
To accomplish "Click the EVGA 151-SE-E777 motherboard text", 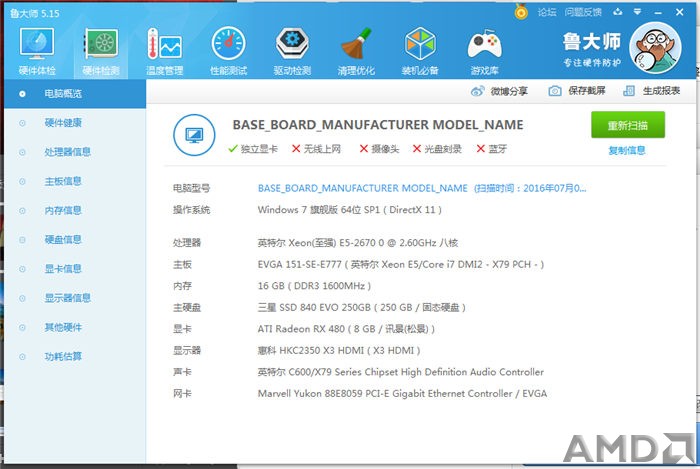I will click(x=400, y=265).
